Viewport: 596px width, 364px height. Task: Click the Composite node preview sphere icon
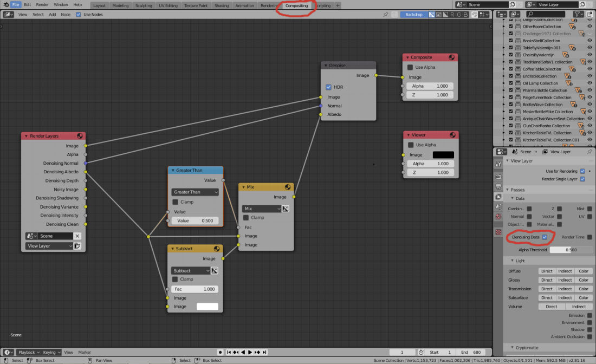pyautogui.click(x=451, y=57)
